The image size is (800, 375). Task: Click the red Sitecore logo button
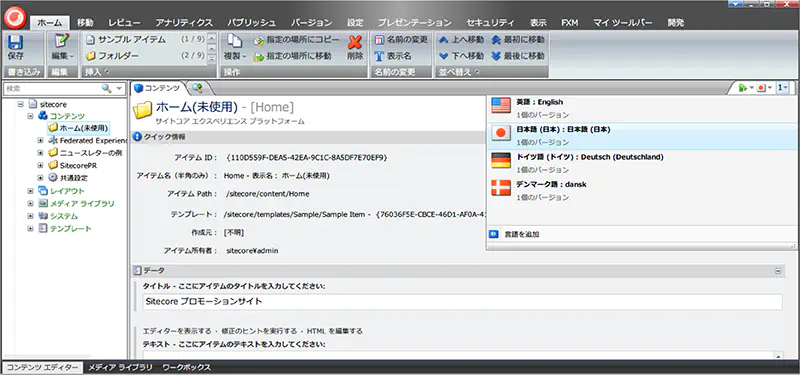(16, 17)
